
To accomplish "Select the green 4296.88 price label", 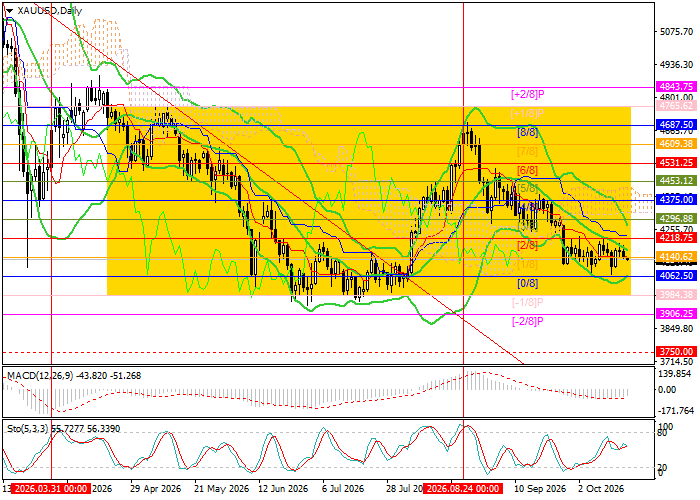I will click(676, 219).
